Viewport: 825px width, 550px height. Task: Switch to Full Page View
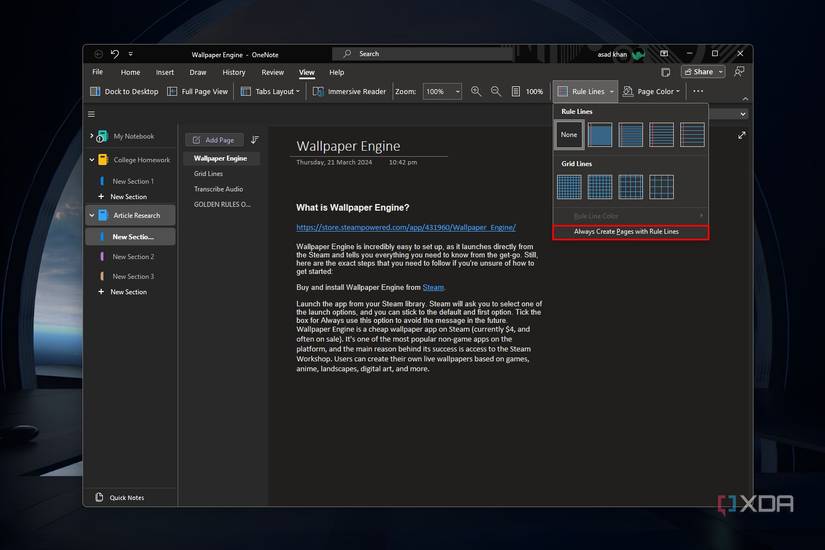pyautogui.click(x=197, y=92)
